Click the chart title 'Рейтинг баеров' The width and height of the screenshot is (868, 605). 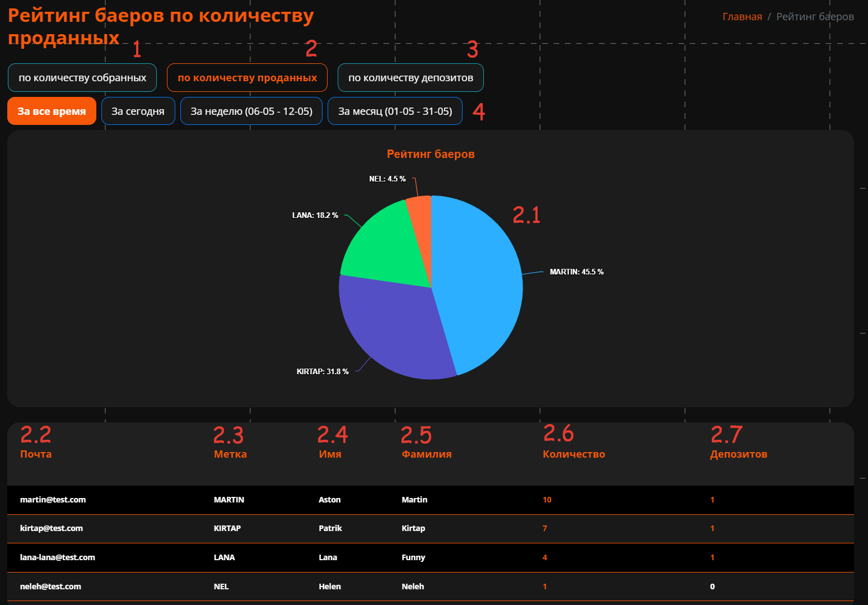coord(431,154)
